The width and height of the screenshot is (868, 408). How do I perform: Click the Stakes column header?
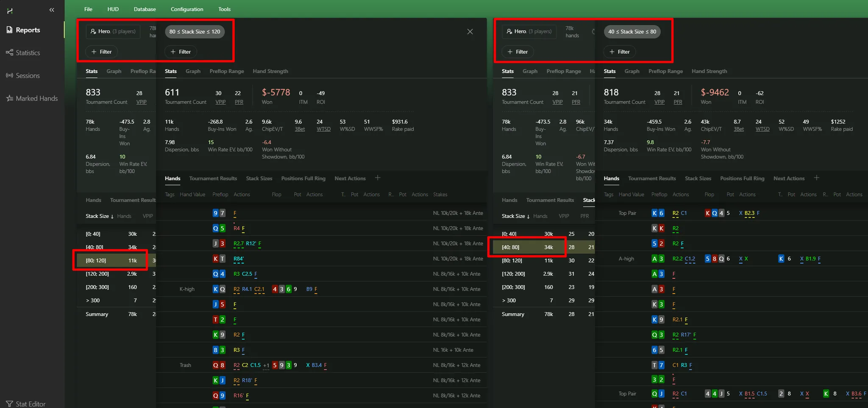point(440,194)
